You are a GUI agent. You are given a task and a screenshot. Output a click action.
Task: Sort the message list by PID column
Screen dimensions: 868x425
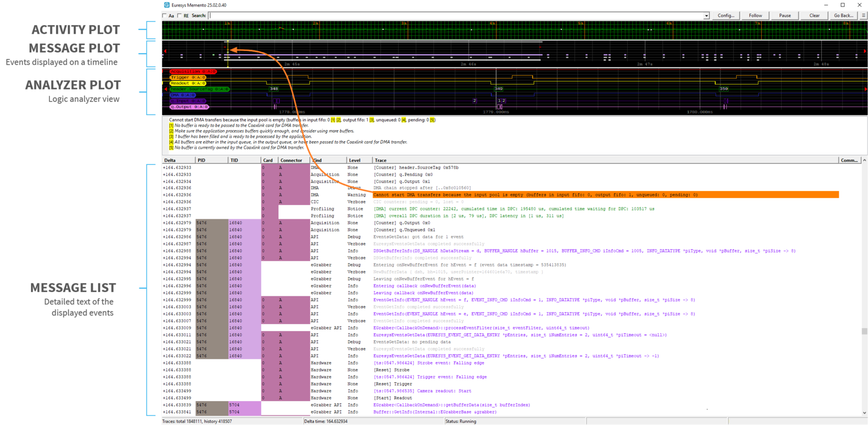212,160
